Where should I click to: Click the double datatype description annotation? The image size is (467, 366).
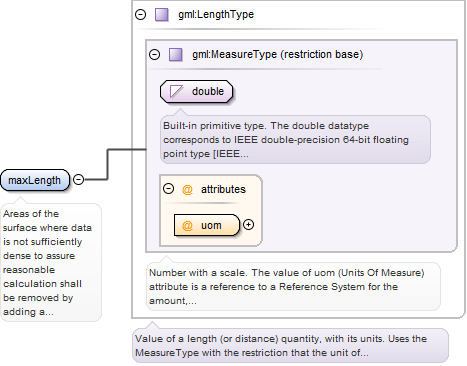(x=295, y=140)
